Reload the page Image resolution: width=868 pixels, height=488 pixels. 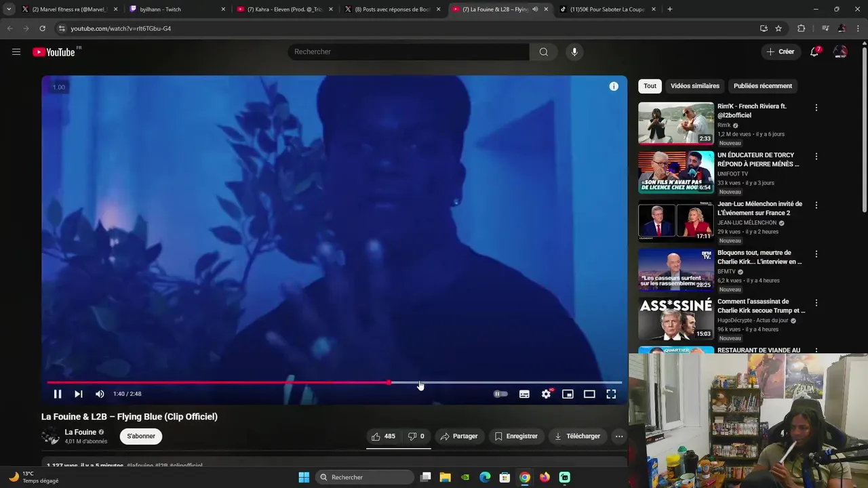coord(42,28)
